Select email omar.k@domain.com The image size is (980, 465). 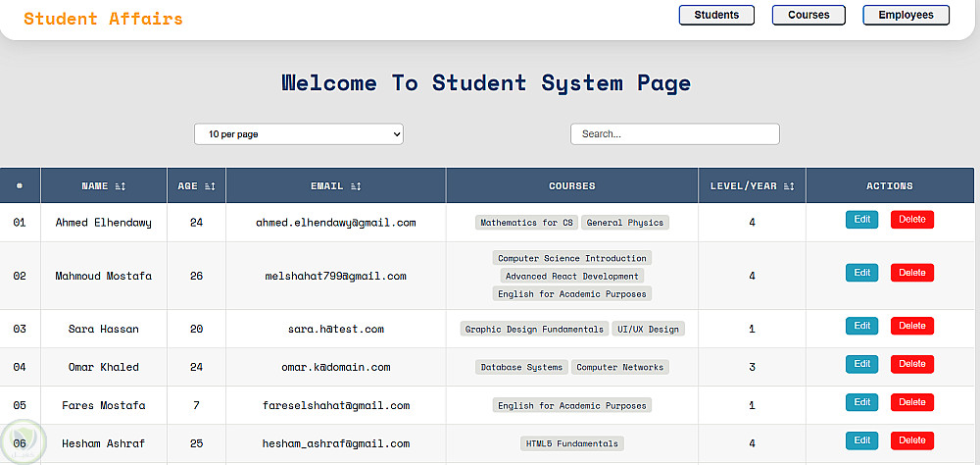click(335, 367)
